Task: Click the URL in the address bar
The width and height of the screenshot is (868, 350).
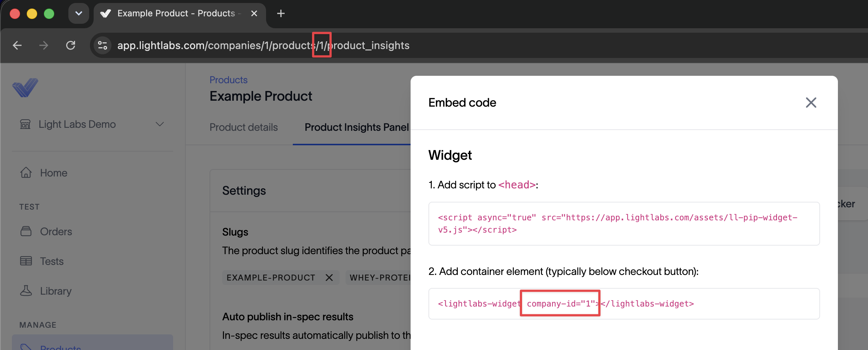Action: pos(263,45)
